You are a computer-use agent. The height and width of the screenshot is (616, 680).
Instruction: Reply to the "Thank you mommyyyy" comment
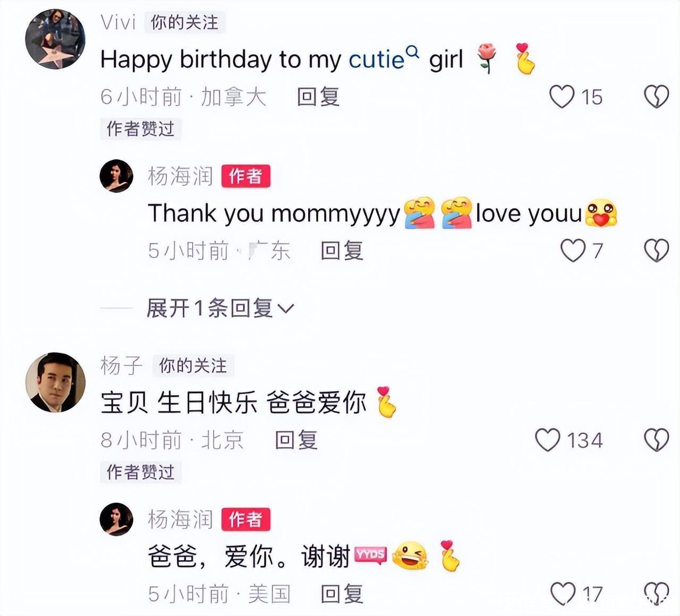point(342,250)
